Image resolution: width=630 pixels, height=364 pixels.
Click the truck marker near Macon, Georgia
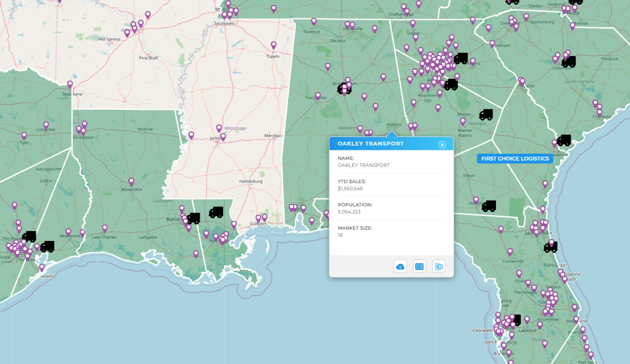coord(487,114)
